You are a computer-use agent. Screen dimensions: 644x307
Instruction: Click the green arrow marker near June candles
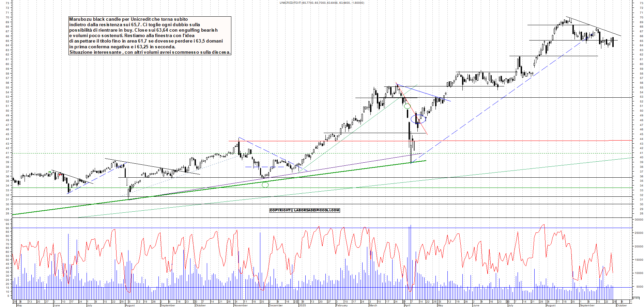(50, 172)
